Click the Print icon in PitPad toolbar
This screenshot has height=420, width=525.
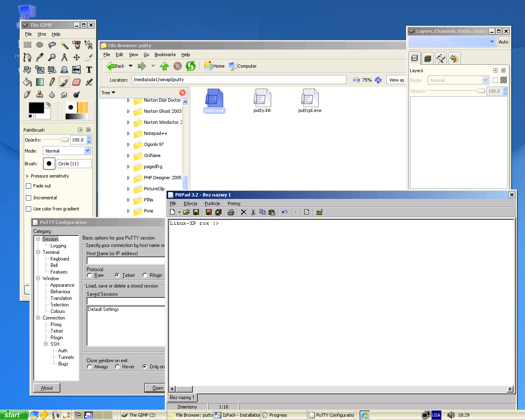click(231, 212)
